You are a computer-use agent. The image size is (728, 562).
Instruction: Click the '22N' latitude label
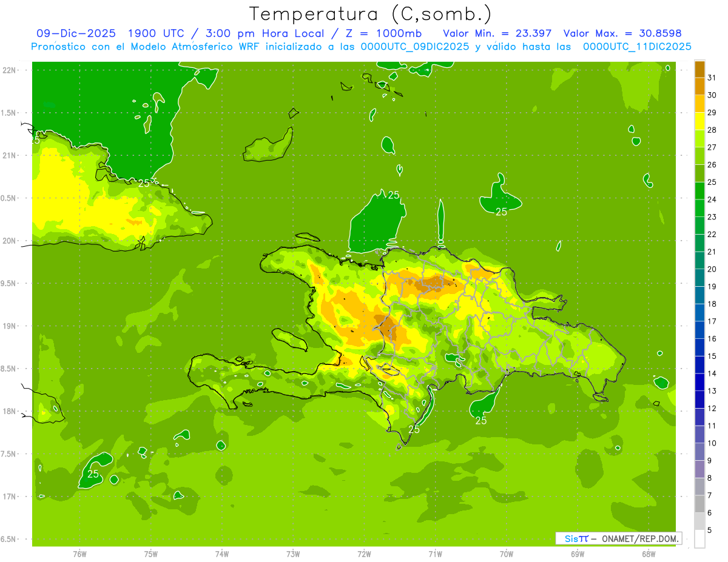click(10, 70)
